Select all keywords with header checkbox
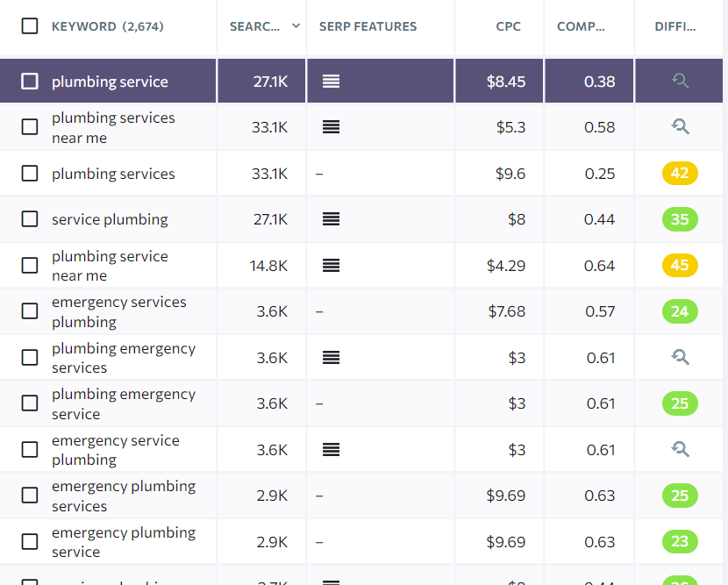The width and height of the screenshot is (728, 585). pyautogui.click(x=30, y=26)
